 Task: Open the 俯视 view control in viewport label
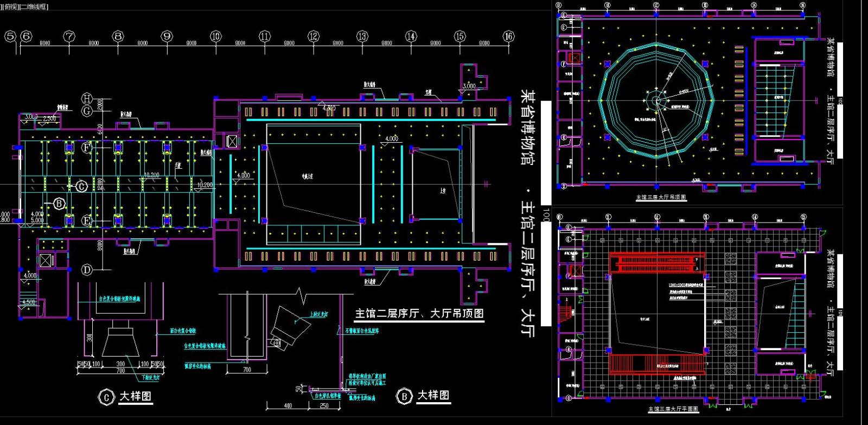[10, 7]
